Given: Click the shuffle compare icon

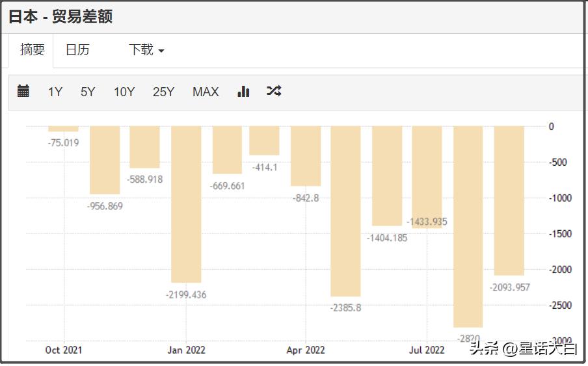Looking at the screenshot, I should click(274, 91).
